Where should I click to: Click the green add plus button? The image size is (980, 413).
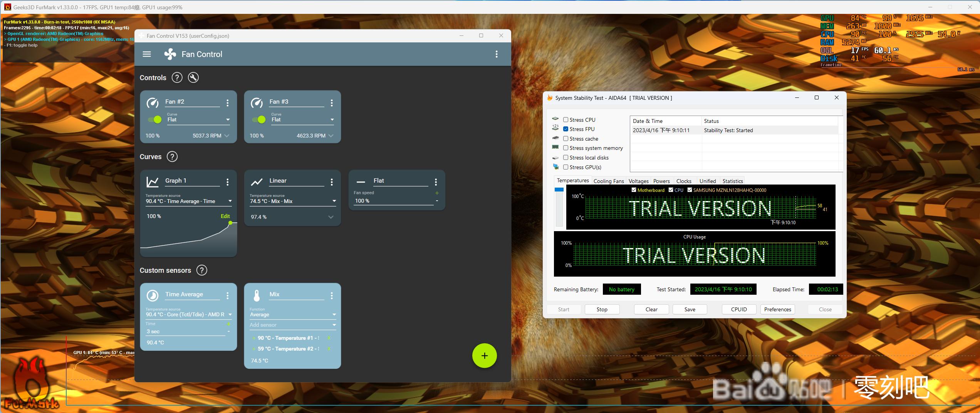point(484,356)
